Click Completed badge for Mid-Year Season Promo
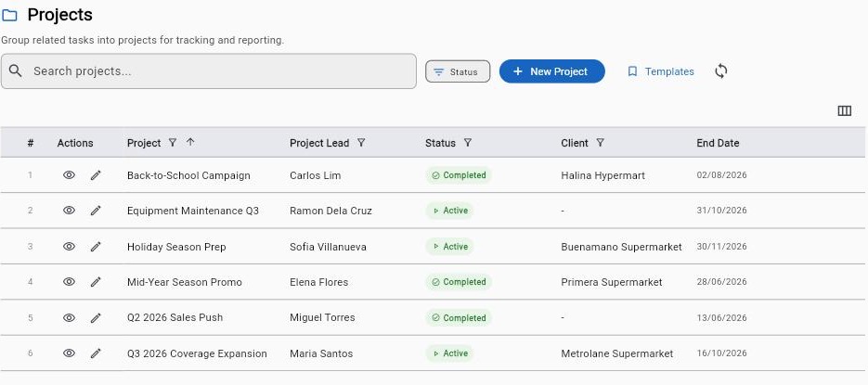The height and width of the screenshot is (385, 868). (459, 282)
